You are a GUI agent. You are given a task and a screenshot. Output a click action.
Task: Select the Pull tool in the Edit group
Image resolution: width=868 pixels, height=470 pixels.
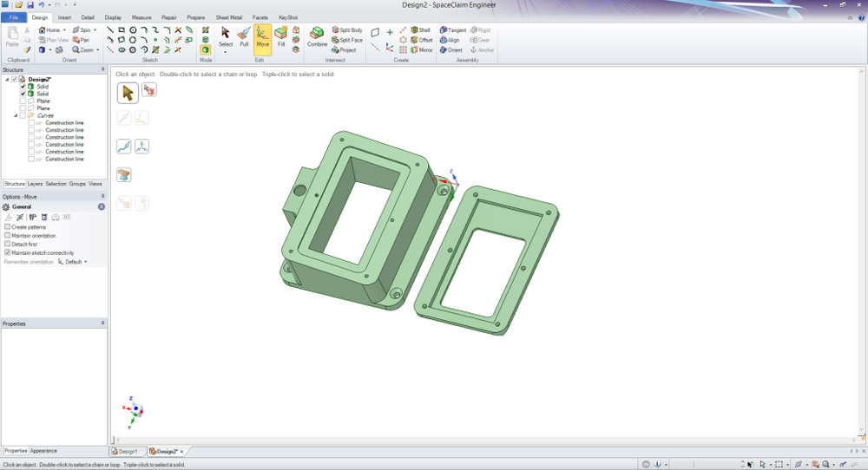tap(244, 36)
